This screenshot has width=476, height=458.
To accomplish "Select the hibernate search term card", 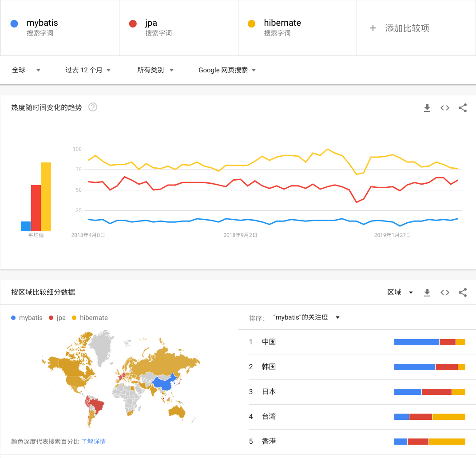I will [297, 28].
